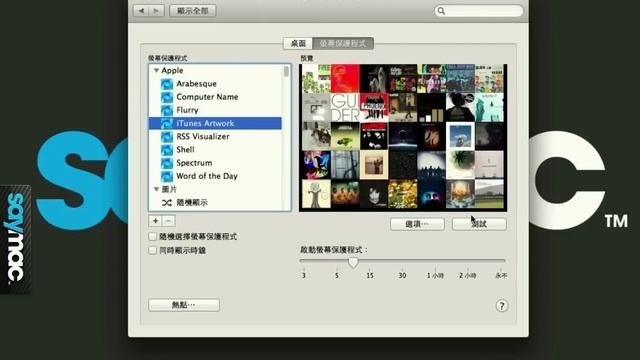Enable 同時顯示時鐘 checkbox
Screen dimensions: 640x360
pos(153,250)
